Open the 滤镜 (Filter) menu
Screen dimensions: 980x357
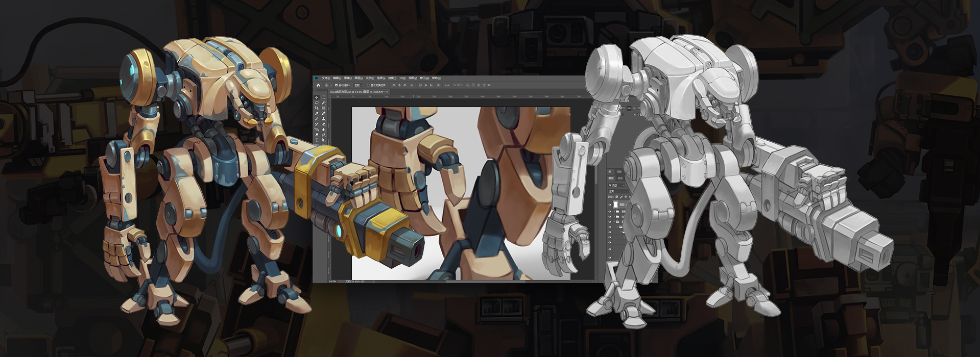(392, 78)
